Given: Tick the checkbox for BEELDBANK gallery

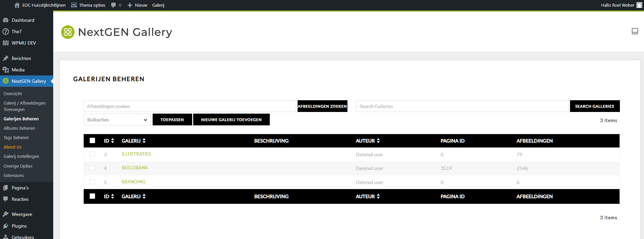Looking at the screenshot, I should click(92, 168).
